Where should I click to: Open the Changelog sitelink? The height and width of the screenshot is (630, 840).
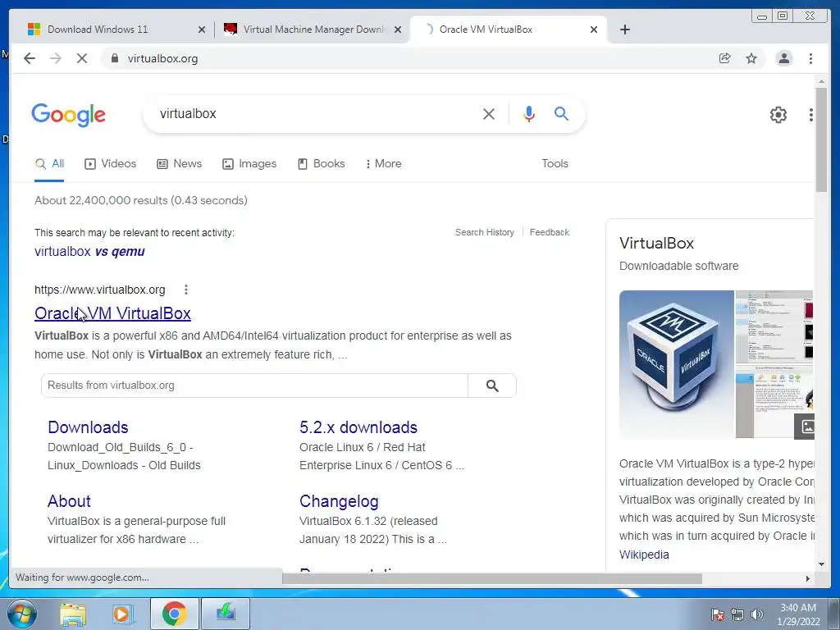339,501
